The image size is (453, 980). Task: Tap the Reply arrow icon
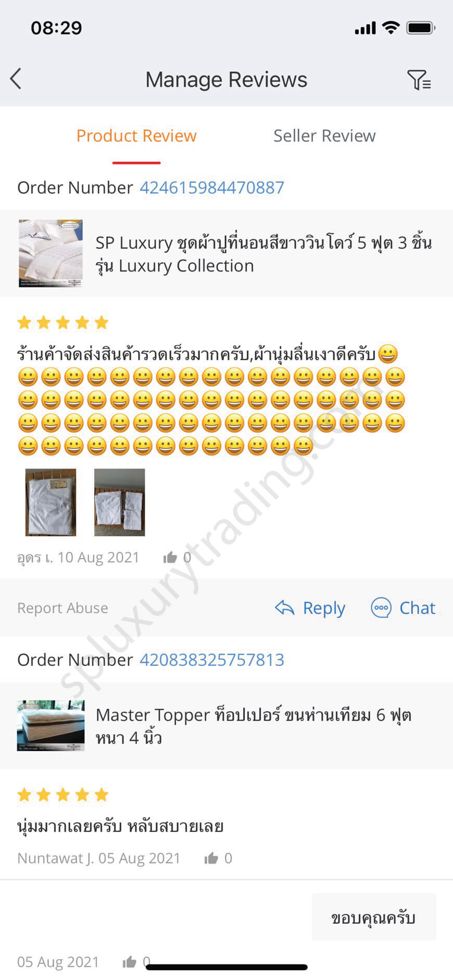pos(285,607)
